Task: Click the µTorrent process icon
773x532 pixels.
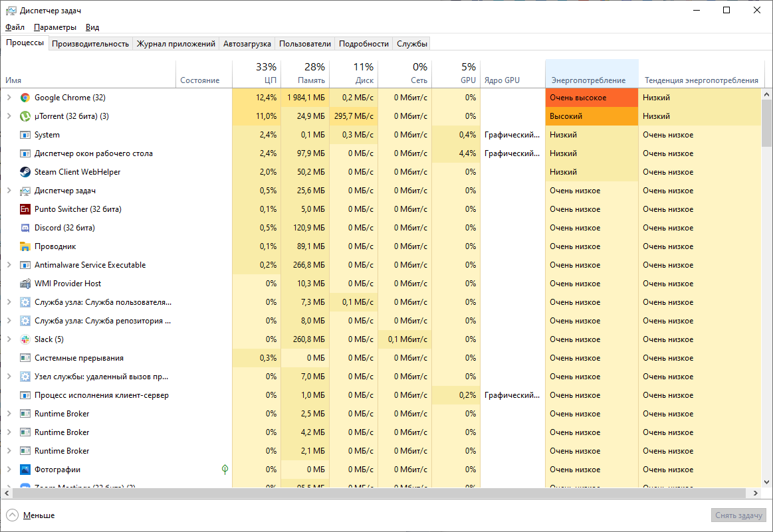Action: [25, 116]
